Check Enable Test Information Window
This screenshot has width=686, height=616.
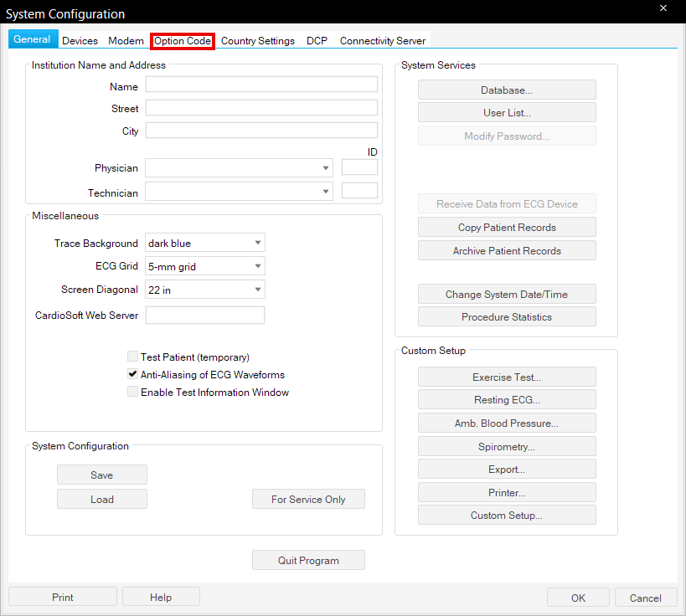(132, 392)
